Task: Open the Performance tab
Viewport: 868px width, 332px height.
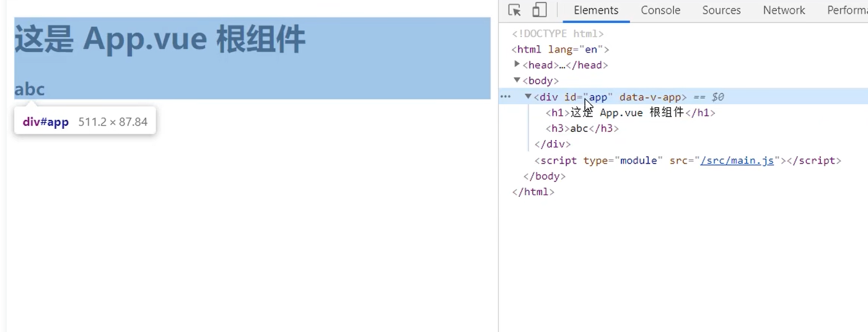Action: [847, 11]
